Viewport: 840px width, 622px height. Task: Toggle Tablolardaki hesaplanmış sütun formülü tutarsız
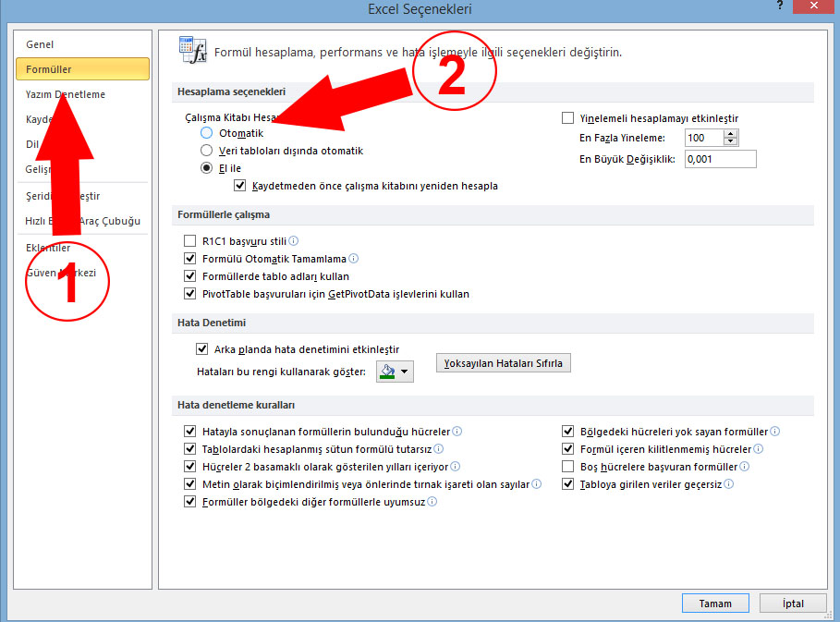point(189,449)
